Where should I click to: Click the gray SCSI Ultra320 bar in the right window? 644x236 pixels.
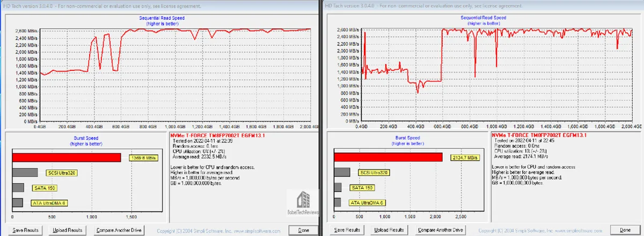click(x=342, y=172)
